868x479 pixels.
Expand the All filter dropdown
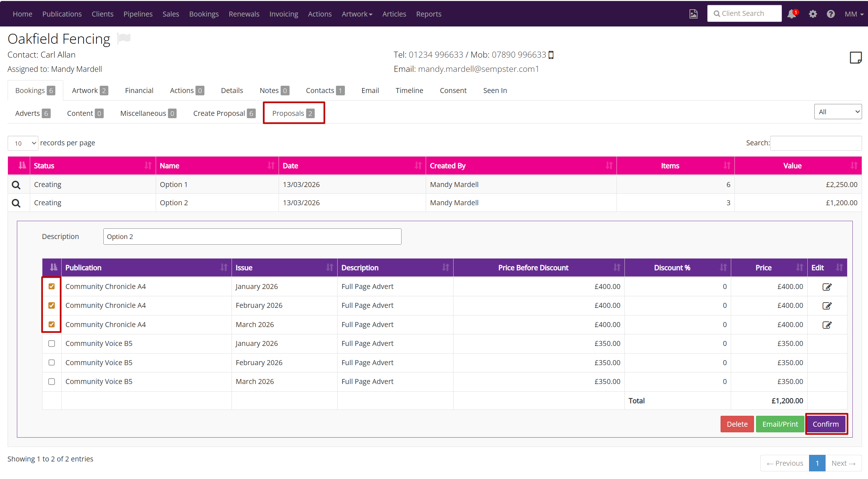click(x=838, y=112)
